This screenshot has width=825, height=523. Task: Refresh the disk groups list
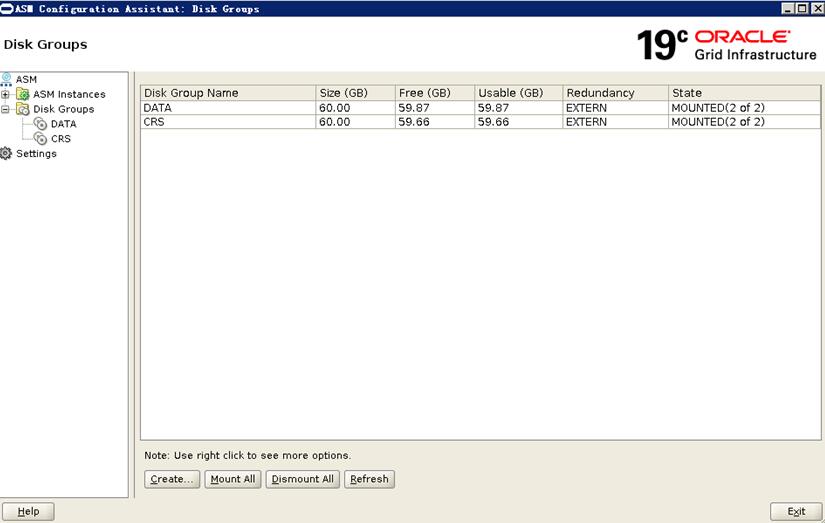click(369, 479)
